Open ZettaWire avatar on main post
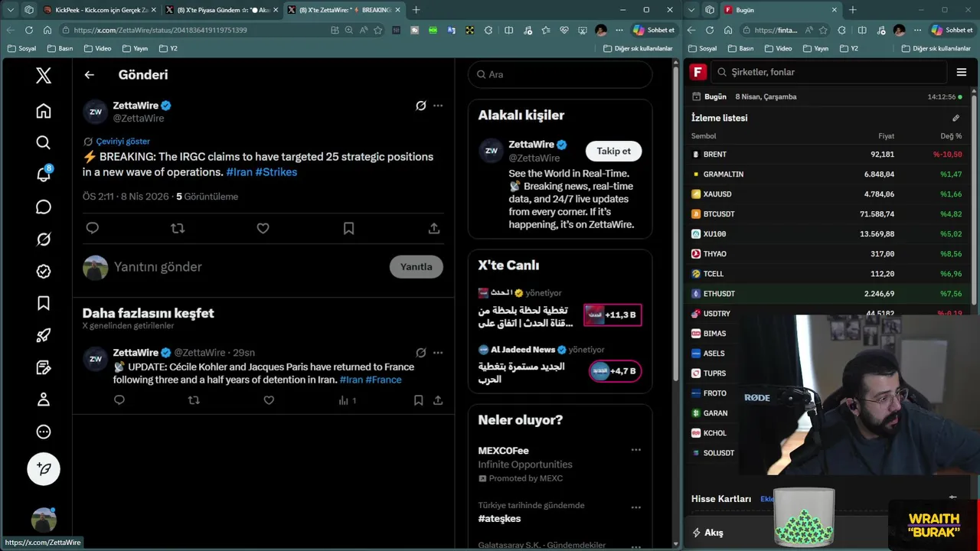The width and height of the screenshot is (980, 551). coord(95,112)
